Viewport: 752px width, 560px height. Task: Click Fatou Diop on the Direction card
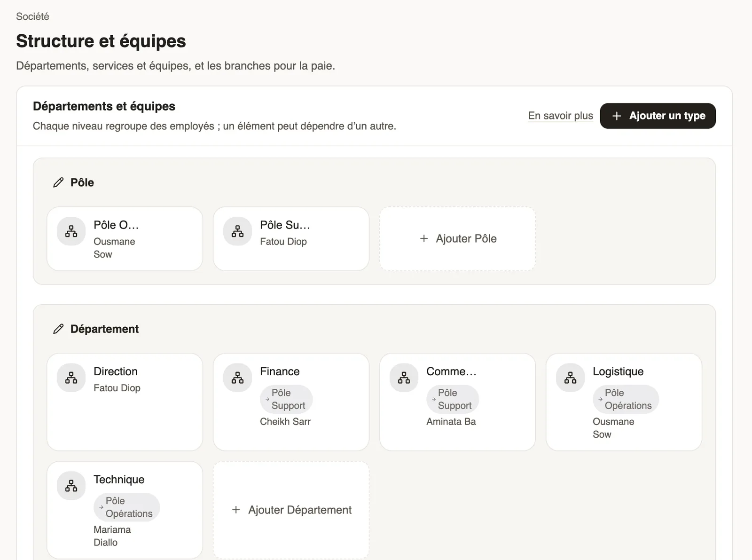pyautogui.click(x=117, y=388)
